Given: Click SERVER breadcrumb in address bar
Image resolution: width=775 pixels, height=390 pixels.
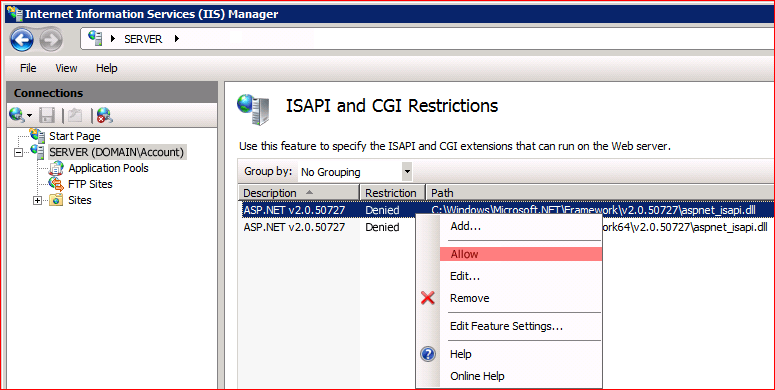Looking at the screenshot, I should 143,39.
